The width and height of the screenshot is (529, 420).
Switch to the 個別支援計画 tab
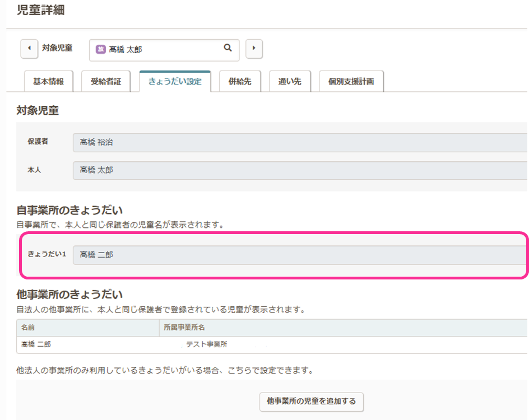[x=351, y=82]
